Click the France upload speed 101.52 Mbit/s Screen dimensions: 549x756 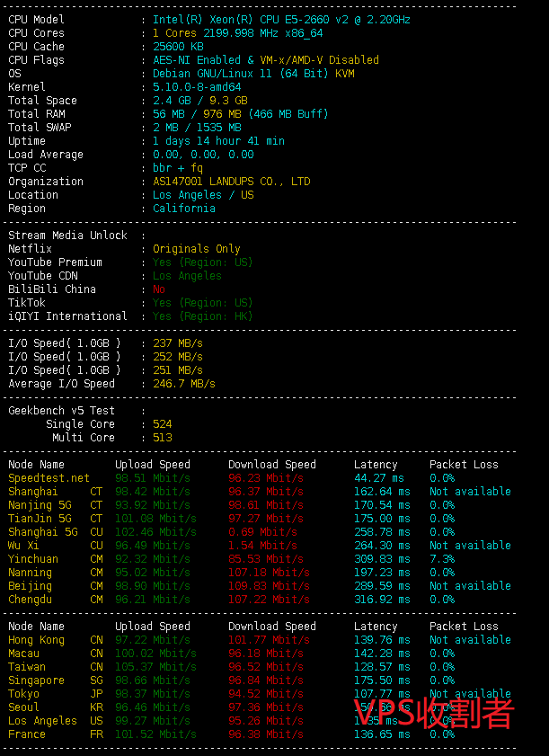tap(155, 734)
